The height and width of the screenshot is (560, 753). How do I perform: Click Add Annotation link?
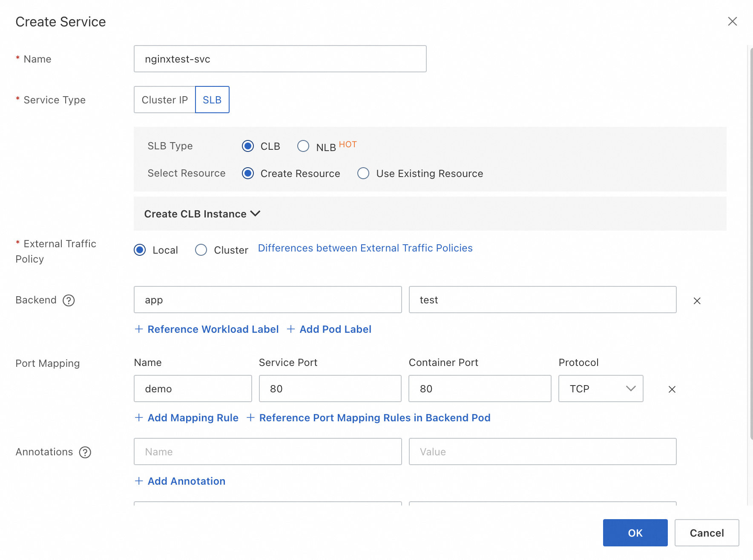pyautogui.click(x=186, y=481)
